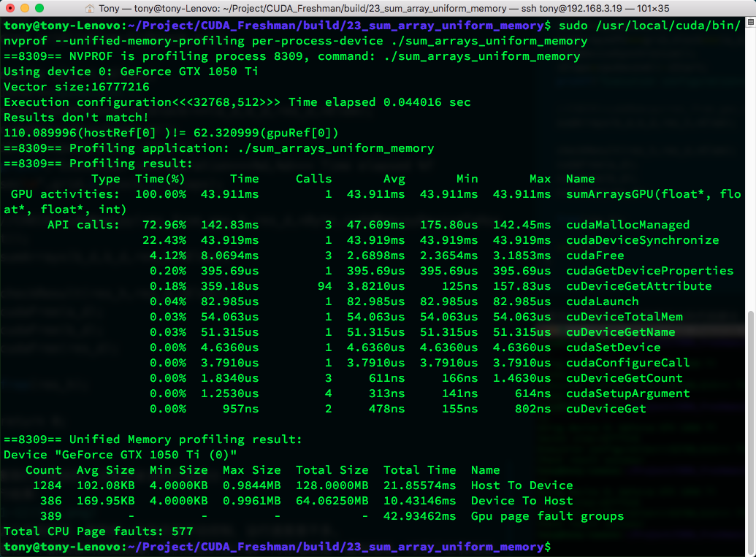The width and height of the screenshot is (756, 557).
Task: Click the vertical scrollbar thumb on right edge
Action: 751,431
